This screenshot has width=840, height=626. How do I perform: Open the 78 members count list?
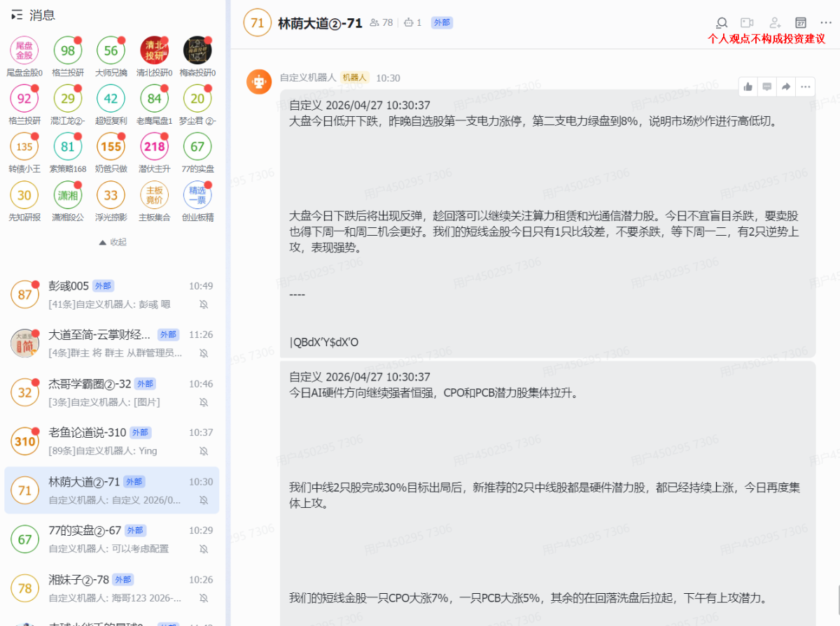(381, 23)
